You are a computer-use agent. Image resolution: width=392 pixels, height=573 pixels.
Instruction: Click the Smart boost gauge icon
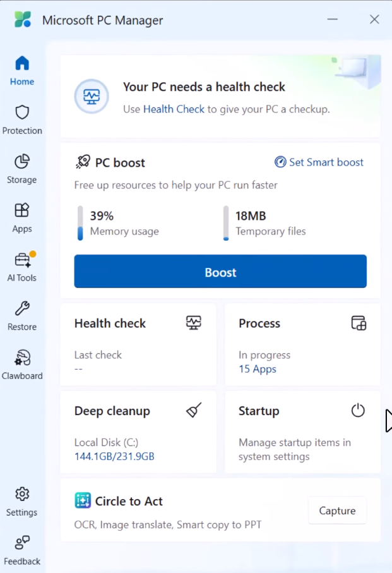[280, 162]
